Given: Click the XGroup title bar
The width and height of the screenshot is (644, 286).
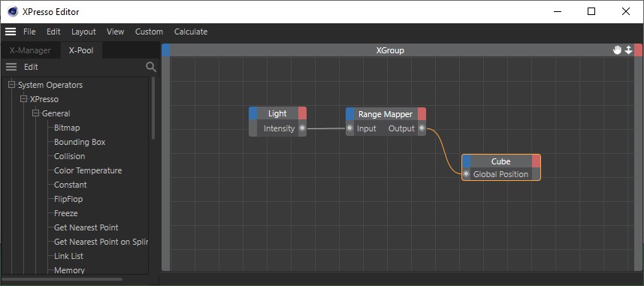Looking at the screenshot, I should 390,50.
